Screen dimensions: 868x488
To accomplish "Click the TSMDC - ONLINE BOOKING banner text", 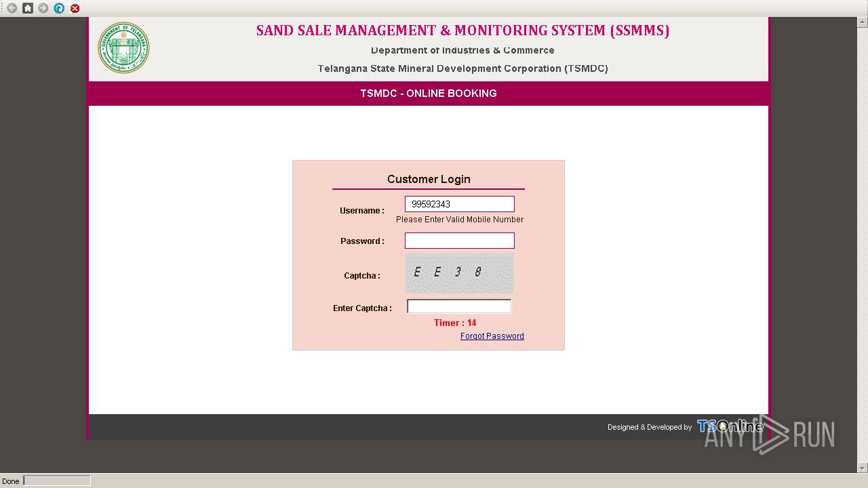I will 429,94.
